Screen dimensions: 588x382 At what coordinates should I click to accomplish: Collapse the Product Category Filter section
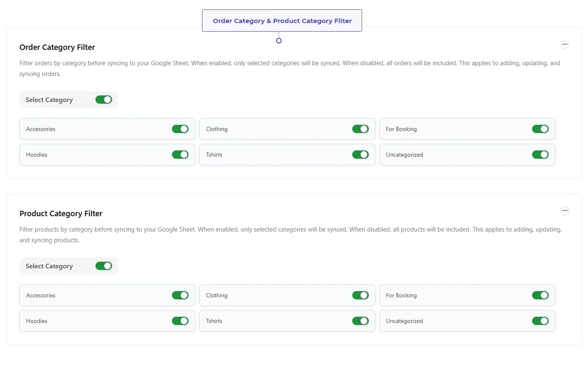point(565,211)
